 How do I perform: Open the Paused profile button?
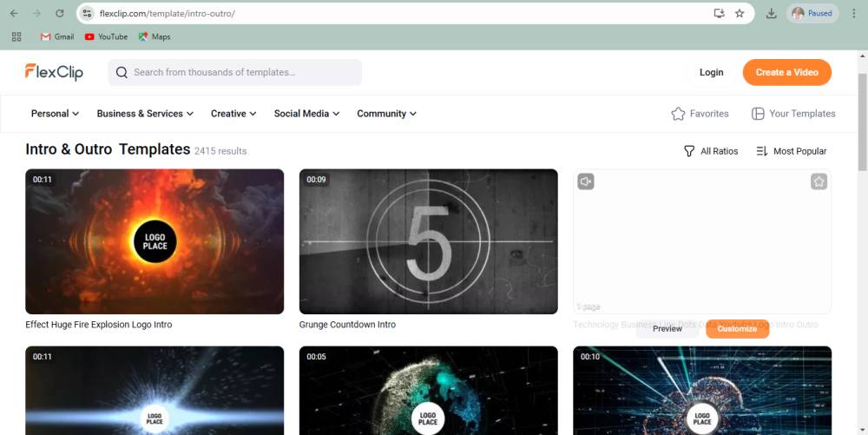click(x=812, y=13)
